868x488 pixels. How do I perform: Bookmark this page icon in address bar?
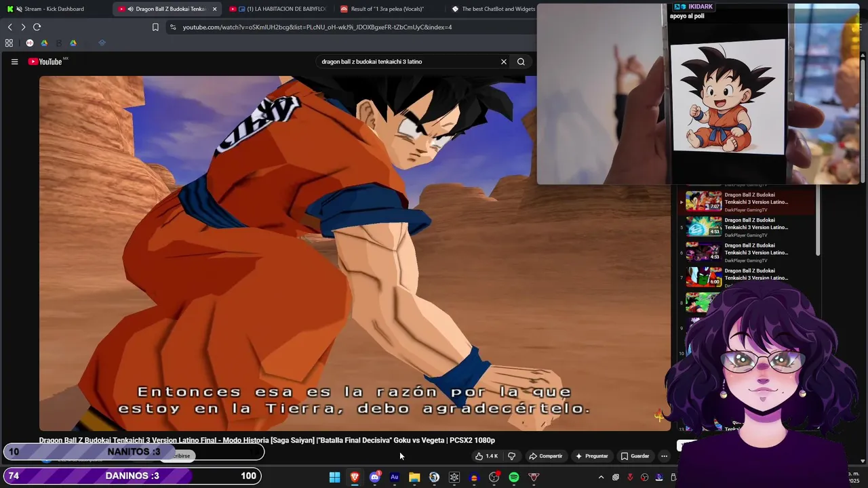(155, 27)
